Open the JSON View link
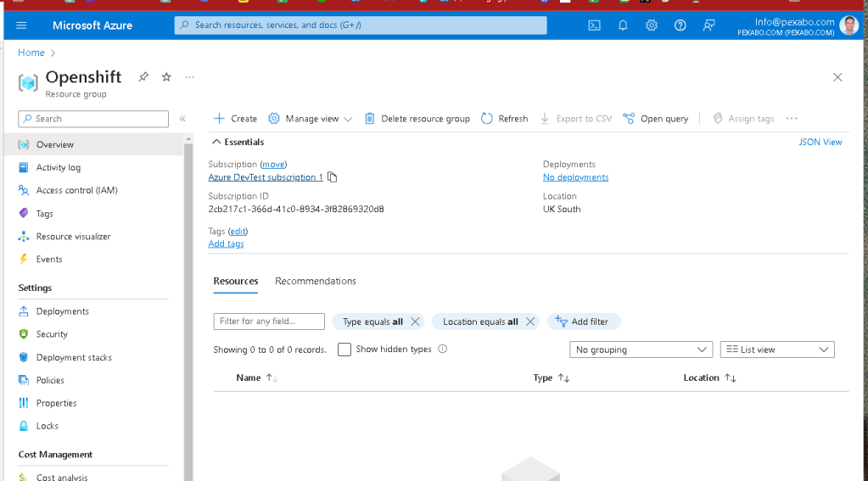Image resolution: width=868 pixels, height=481 pixels. 820,143
